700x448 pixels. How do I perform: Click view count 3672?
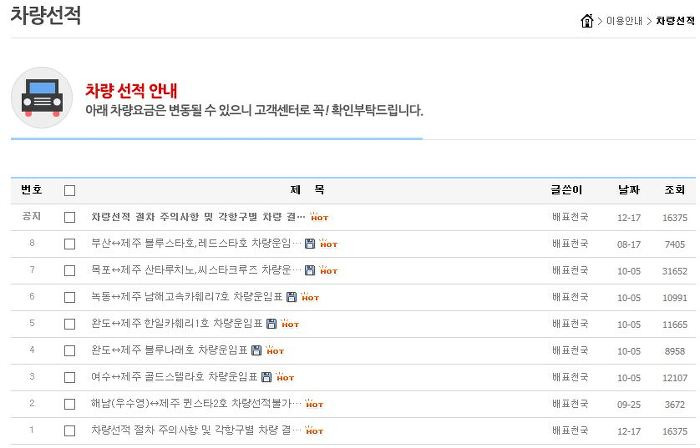[x=675, y=404]
